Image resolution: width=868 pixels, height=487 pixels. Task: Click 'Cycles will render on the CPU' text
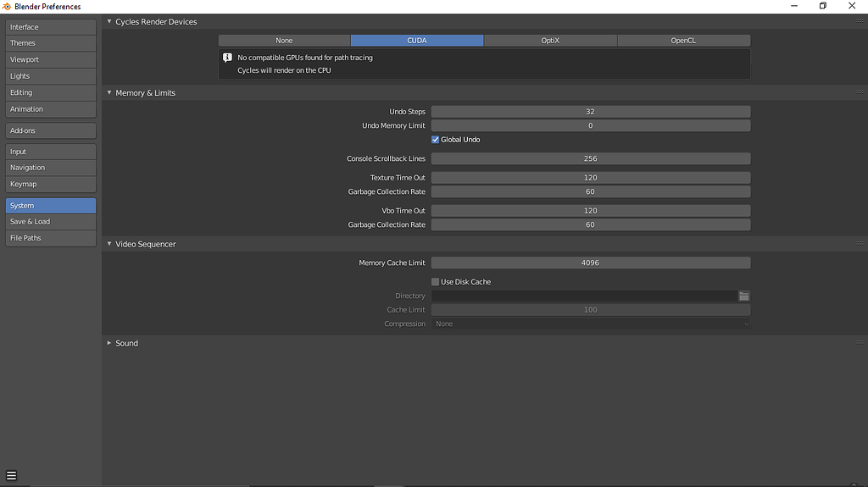(x=284, y=70)
